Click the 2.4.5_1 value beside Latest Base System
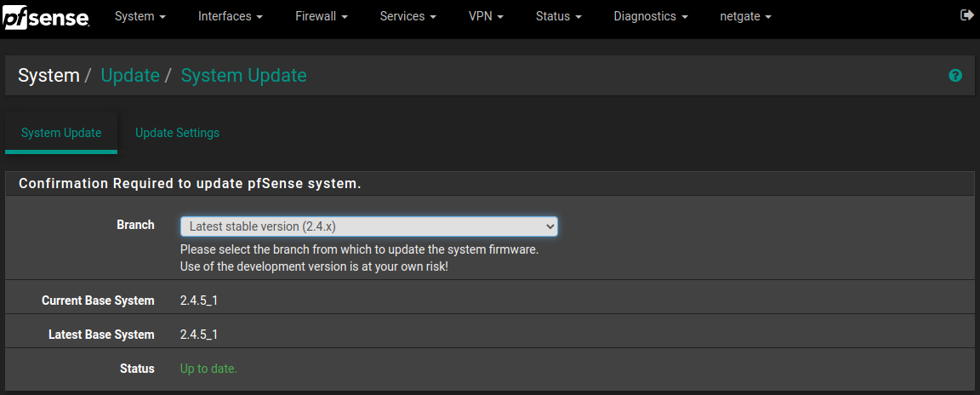Image resolution: width=980 pixels, height=395 pixels. (x=199, y=335)
